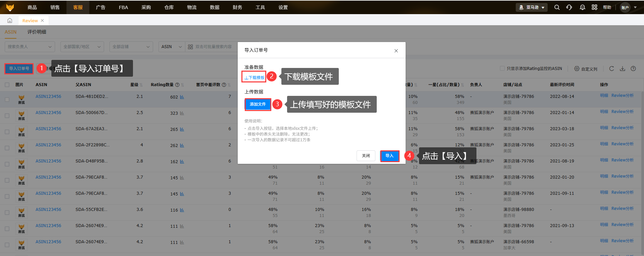Click the refresh icon above the table
The image size is (644, 256).
pos(611,69)
